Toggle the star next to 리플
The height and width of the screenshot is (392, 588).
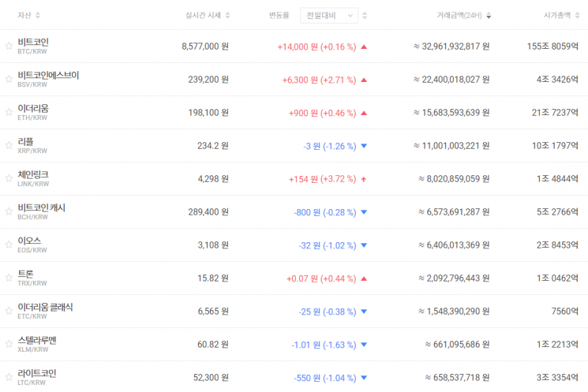click(x=9, y=145)
